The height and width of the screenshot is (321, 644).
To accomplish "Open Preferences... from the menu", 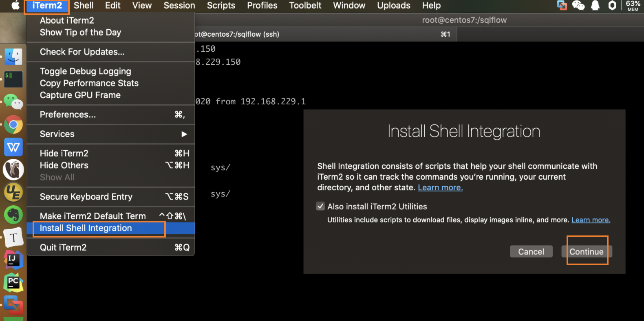I will coord(110,114).
